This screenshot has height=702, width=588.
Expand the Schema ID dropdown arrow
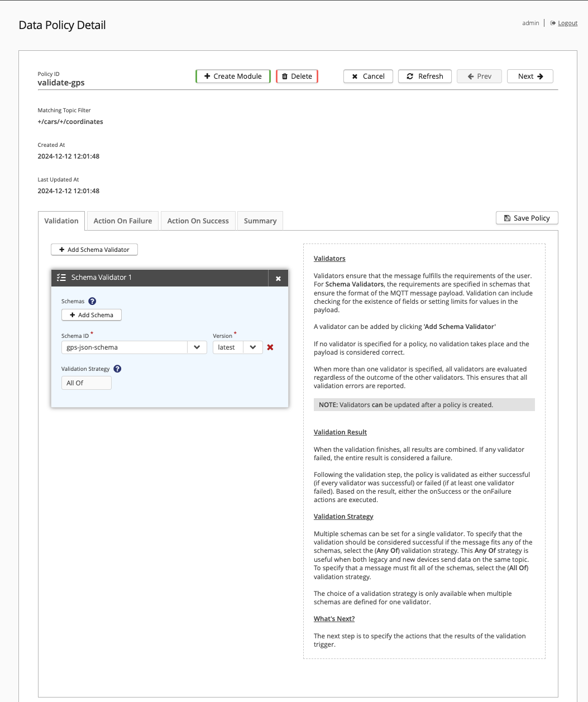pos(197,347)
